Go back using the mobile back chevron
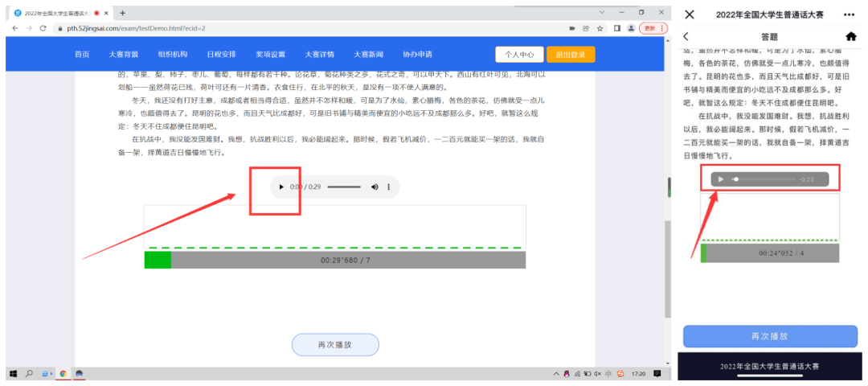The height and width of the screenshot is (386, 868). [686, 37]
